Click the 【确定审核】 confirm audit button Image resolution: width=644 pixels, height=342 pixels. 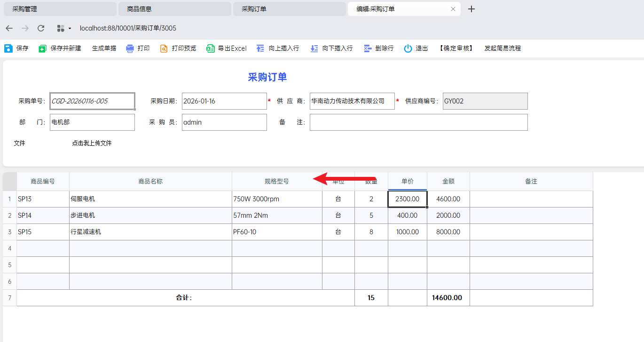(456, 48)
